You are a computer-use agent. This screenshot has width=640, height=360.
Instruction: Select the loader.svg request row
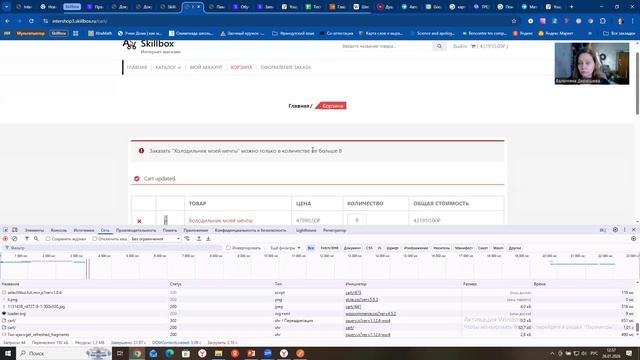pos(318,313)
